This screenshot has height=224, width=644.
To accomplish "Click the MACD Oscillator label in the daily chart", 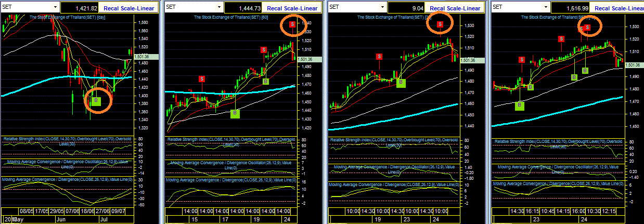I will [67, 164].
